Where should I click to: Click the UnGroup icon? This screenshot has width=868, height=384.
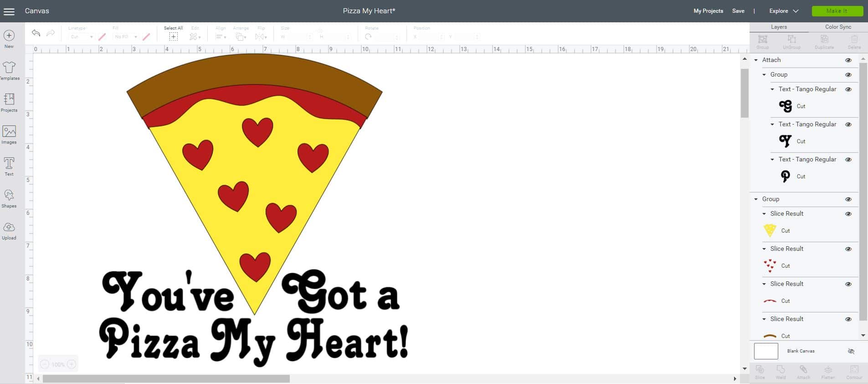pos(791,39)
